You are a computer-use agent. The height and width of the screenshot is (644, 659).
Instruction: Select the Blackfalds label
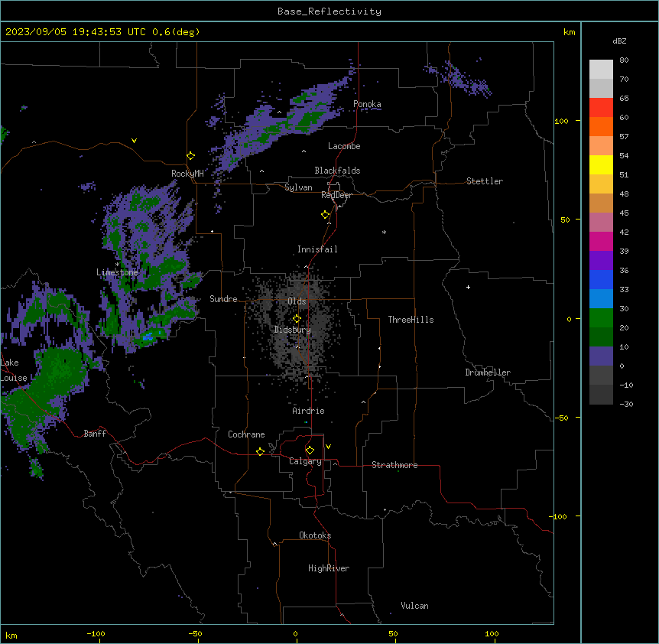337,171
